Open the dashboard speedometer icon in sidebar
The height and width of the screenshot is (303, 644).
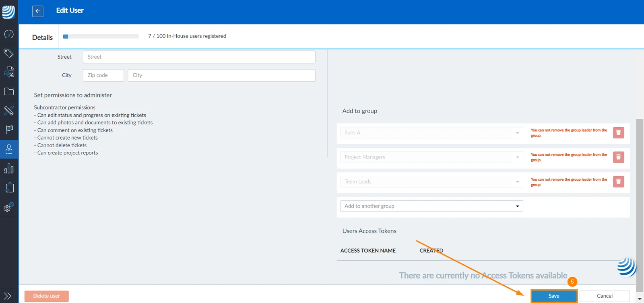tap(9, 34)
